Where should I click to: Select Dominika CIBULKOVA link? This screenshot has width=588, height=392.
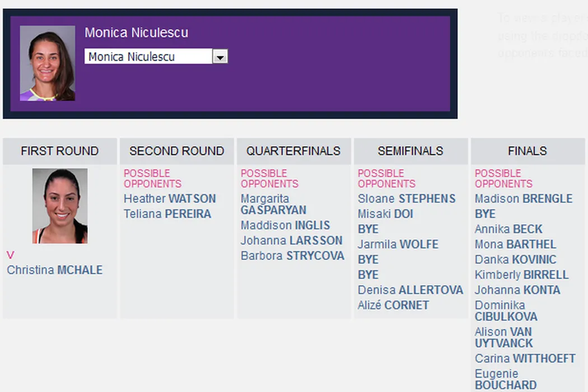click(506, 311)
